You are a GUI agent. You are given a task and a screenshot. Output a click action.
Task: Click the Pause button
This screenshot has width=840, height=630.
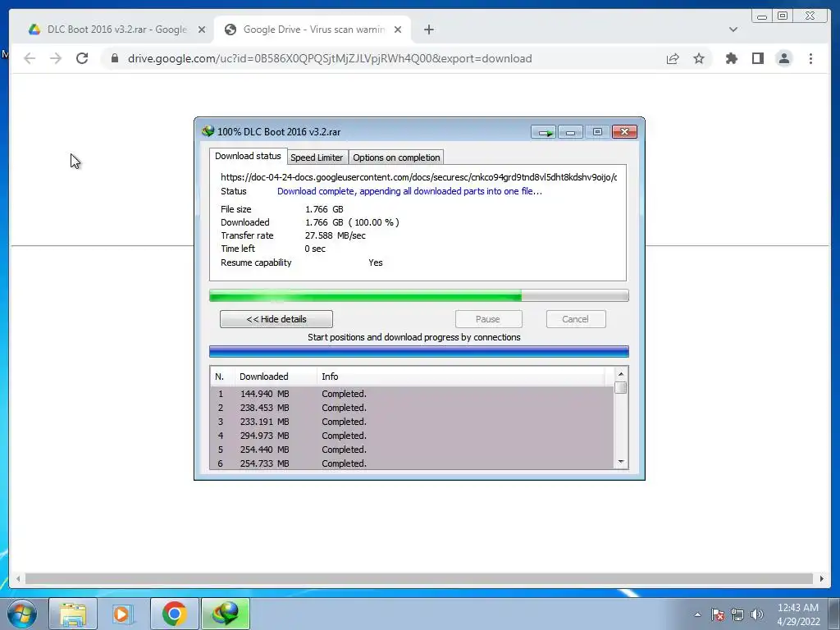click(488, 319)
